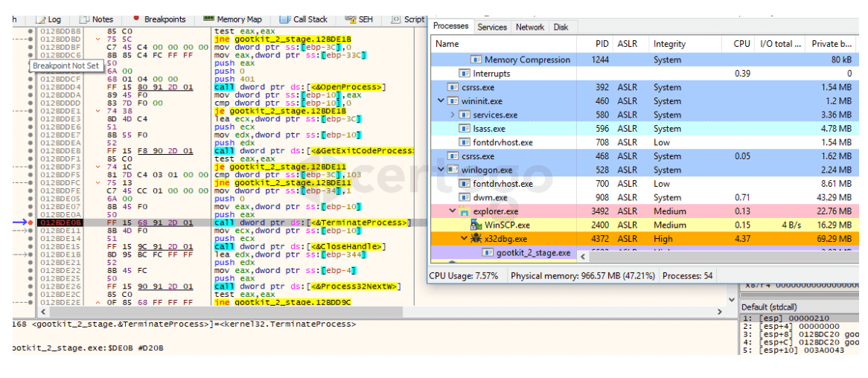This screenshot has width=868, height=378.
Task: Sort processes by PID column header
Action: coord(602,44)
